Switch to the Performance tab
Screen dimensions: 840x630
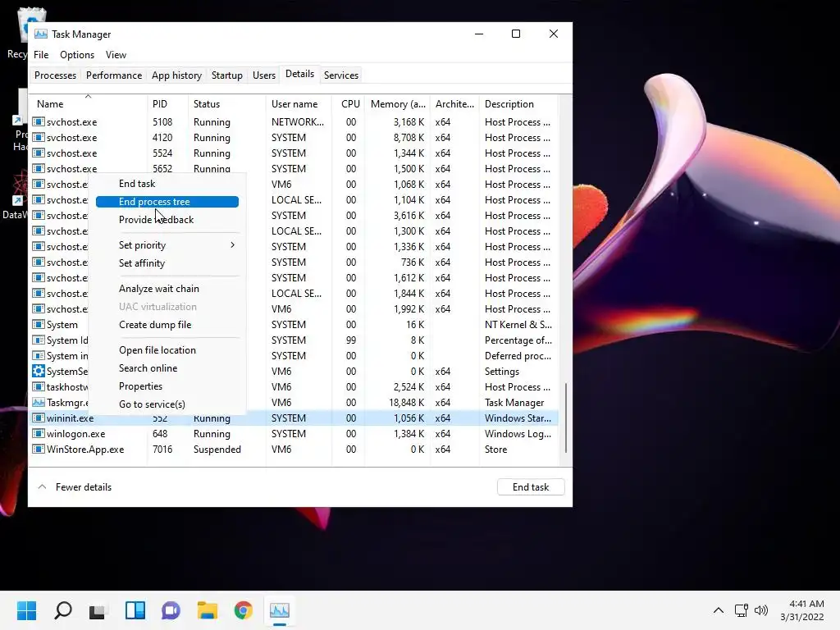pos(113,75)
